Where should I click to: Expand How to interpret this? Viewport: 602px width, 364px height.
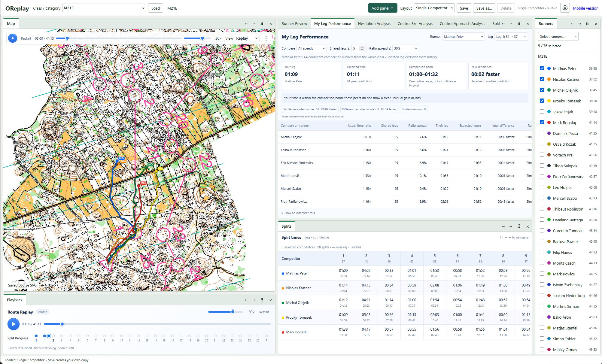[x=298, y=213]
